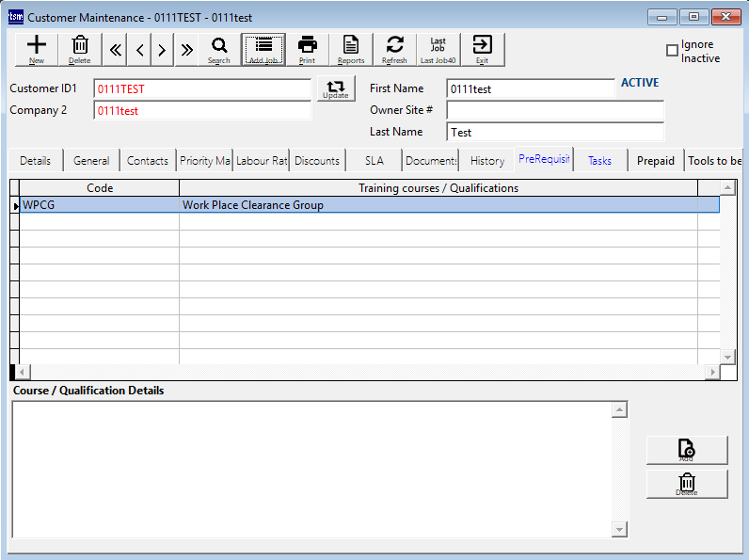The width and height of the screenshot is (749, 560).
Task: Open the History tab
Action: tap(487, 161)
